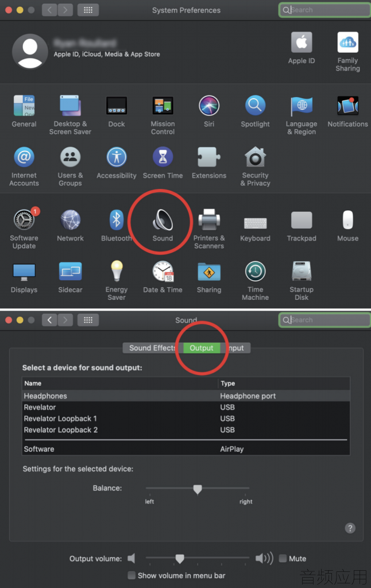Go back in System Preferences window
The height and width of the screenshot is (588, 371).
point(49,10)
